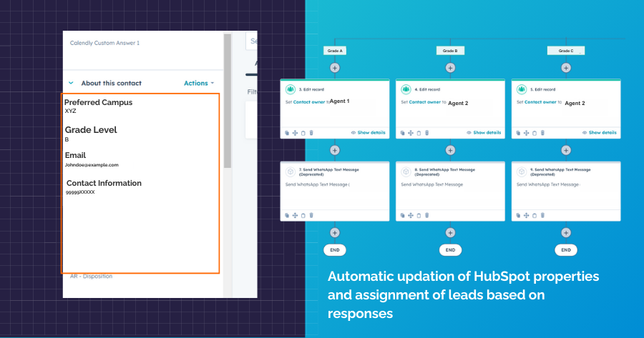Click the AR - Disposition property label

(91, 277)
